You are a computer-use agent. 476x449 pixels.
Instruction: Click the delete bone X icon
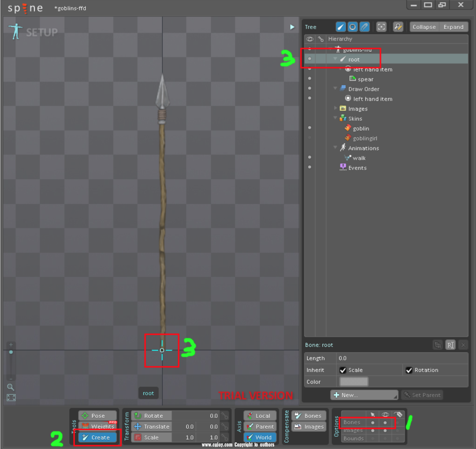coord(463,345)
